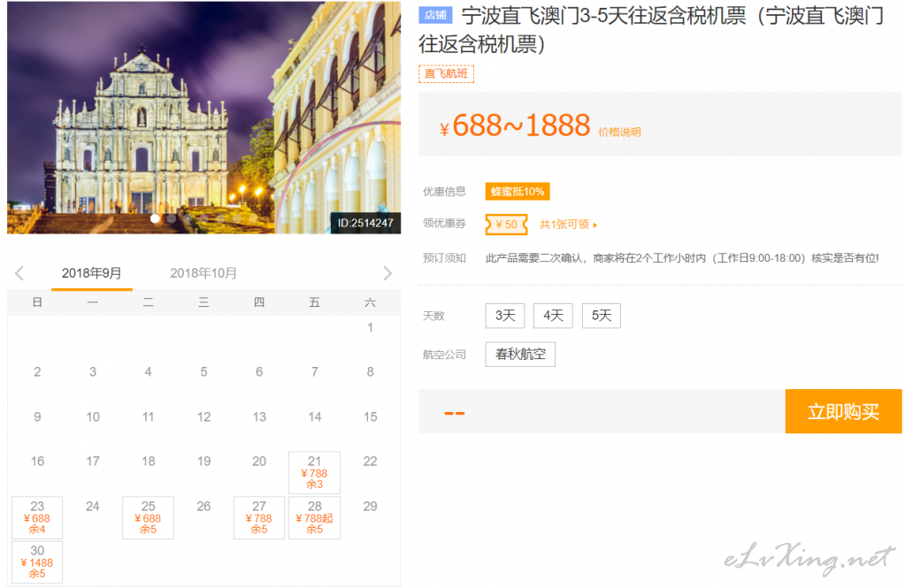Click calendar date 26
This screenshot has height=588, width=905.
[x=203, y=506]
